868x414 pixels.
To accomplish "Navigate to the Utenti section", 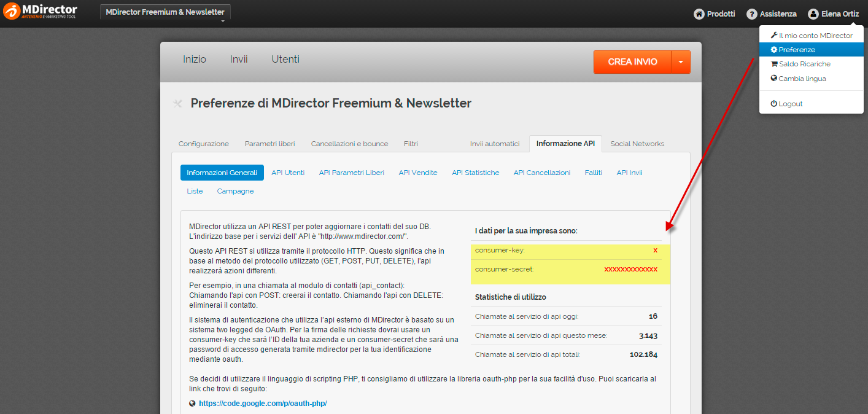I will [x=285, y=60].
